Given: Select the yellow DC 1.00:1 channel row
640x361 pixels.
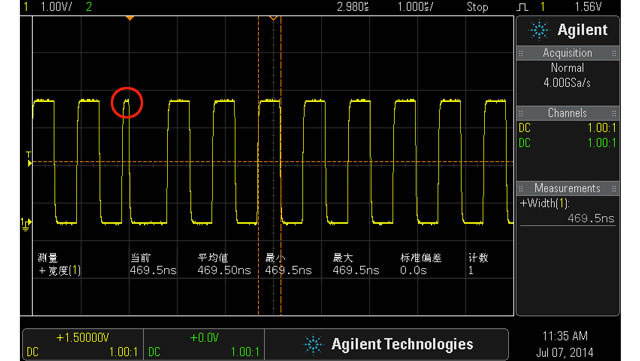Looking at the screenshot, I should click(x=567, y=128).
